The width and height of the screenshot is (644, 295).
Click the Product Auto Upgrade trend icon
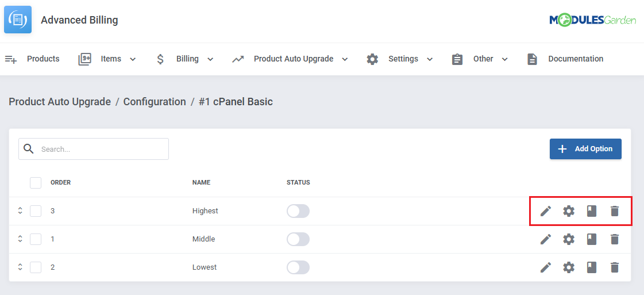[238, 59]
